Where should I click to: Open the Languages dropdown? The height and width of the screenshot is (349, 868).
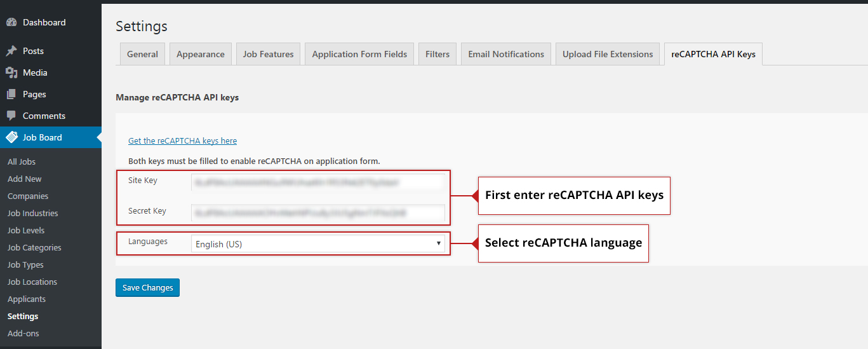318,243
